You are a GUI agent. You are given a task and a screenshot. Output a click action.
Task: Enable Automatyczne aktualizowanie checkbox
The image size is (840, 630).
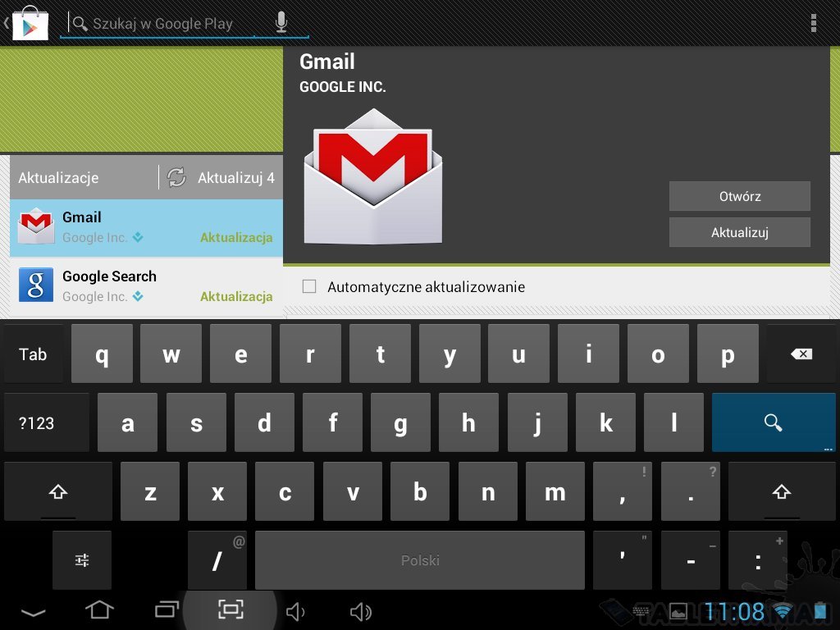(309, 286)
